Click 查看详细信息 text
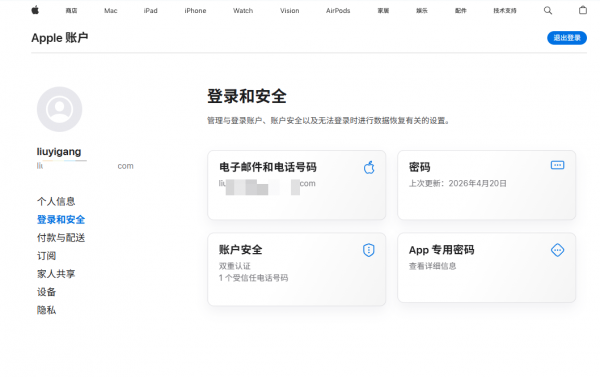This screenshot has height=377, width=600. point(432,266)
